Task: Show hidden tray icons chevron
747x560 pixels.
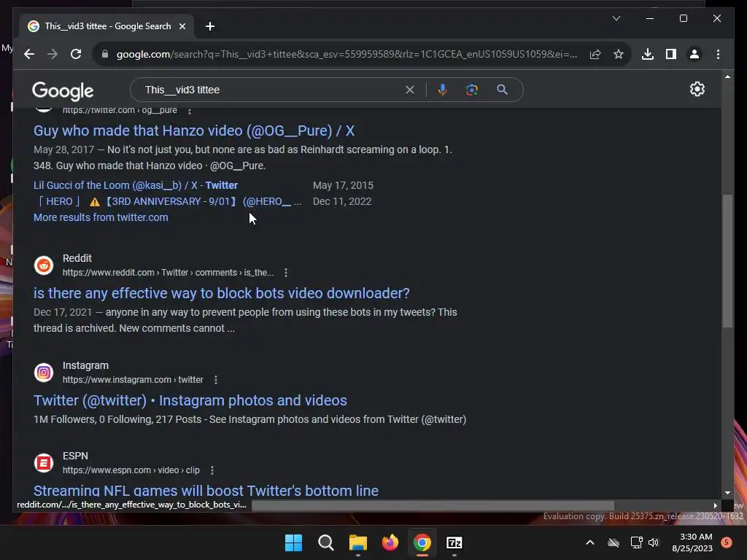Action: tap(589, 542)
